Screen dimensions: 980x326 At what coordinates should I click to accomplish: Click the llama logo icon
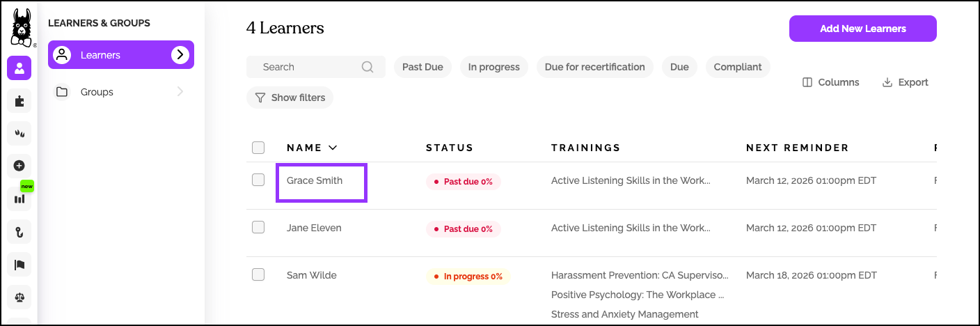point(19,28)
